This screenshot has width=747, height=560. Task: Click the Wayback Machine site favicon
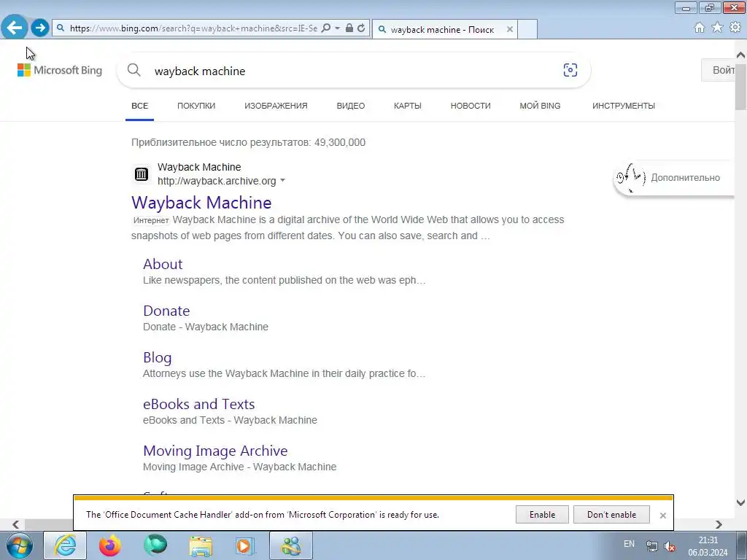(x=141, y=174)
